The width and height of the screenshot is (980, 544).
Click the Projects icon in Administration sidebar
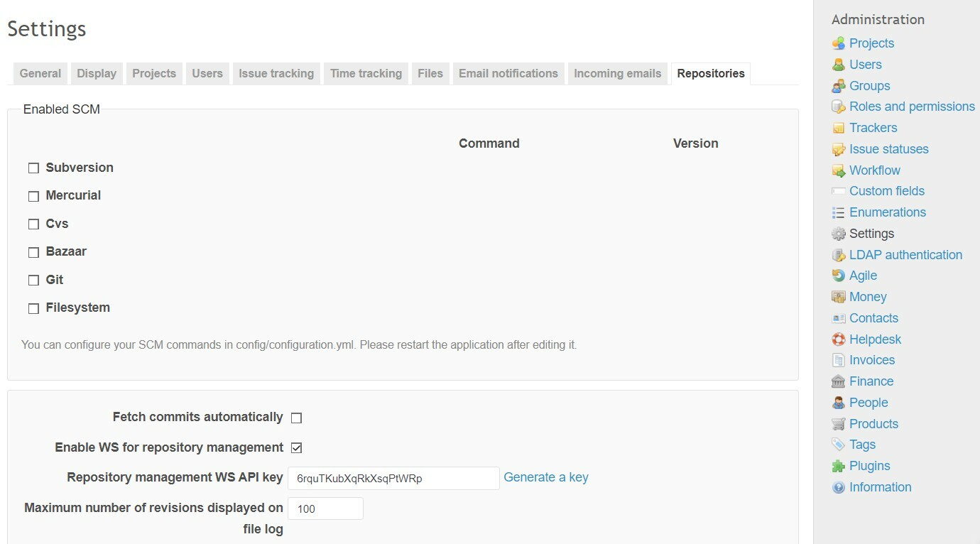[839, 43]
